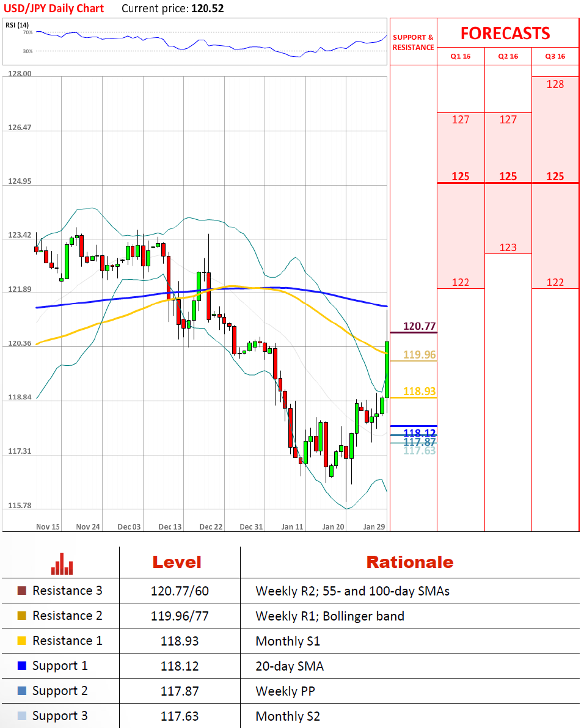Viewport: 584px width, 728px height.
Task: Click the 'Monthly S1' rationale cell
Action: click(288, 641)
